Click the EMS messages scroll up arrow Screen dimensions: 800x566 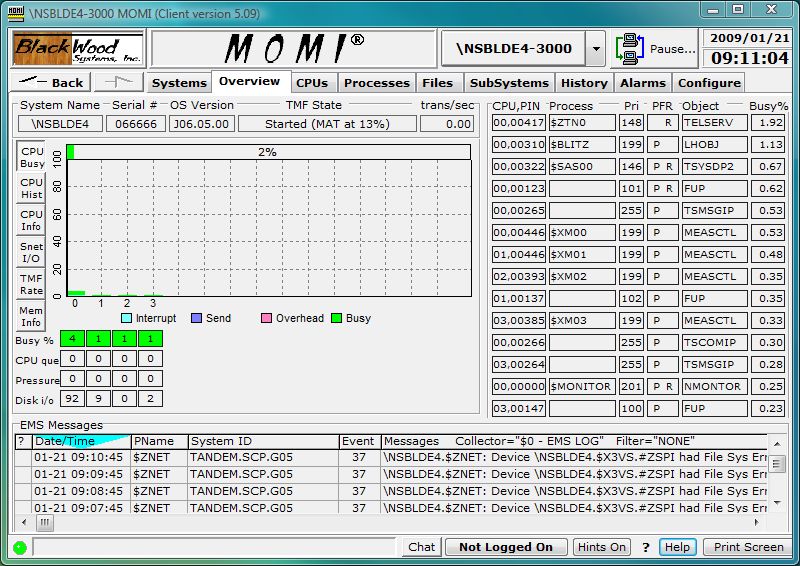click(x=777, y=444)
